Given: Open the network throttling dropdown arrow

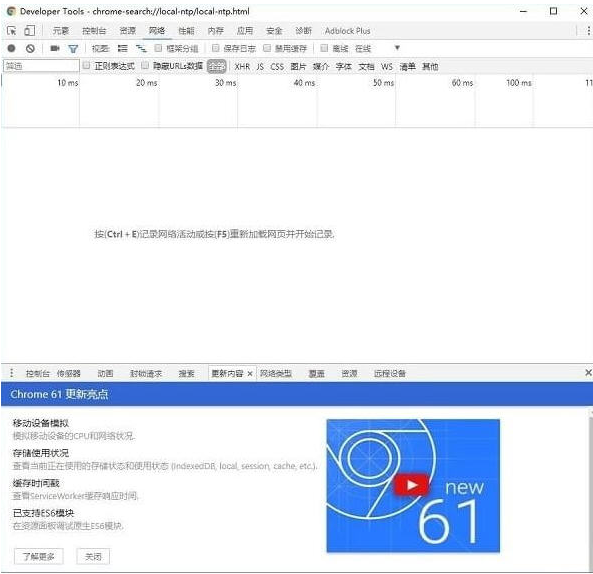Looking at the screenshot, I should coord(397,48).
